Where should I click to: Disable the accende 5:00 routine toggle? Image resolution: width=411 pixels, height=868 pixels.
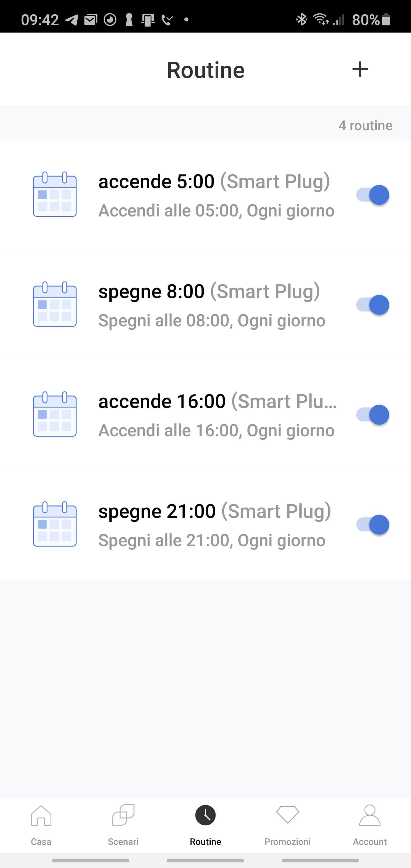tap(372, 195)
